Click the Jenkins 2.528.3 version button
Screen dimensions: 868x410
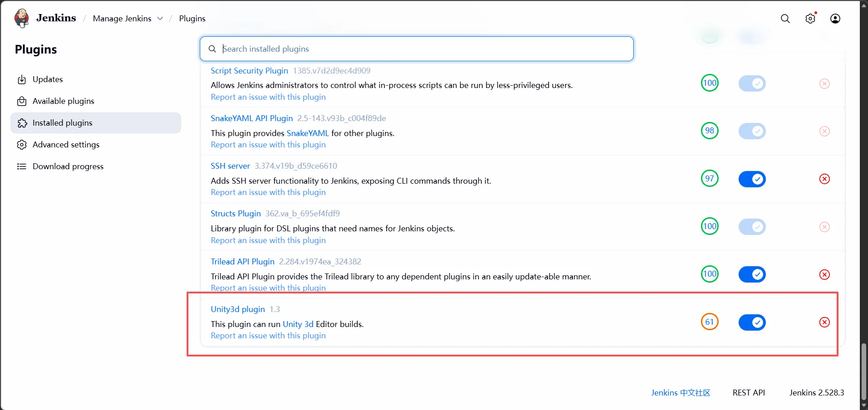tap(817, 393)
